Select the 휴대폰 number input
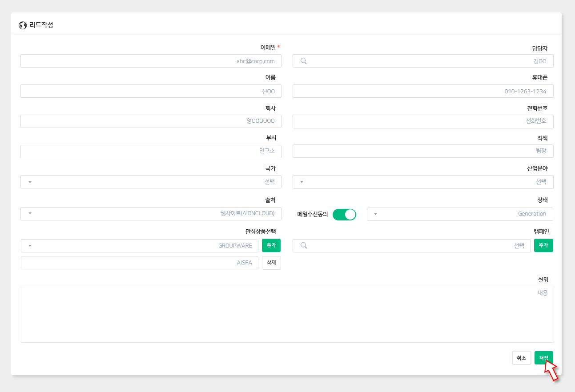575x392 pixels. (x=422, y=91)
